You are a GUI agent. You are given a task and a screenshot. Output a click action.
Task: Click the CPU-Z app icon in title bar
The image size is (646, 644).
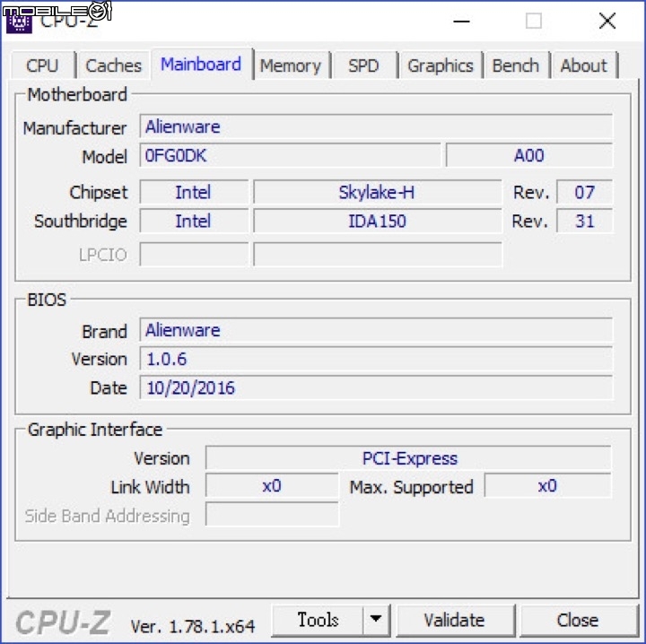19,22
